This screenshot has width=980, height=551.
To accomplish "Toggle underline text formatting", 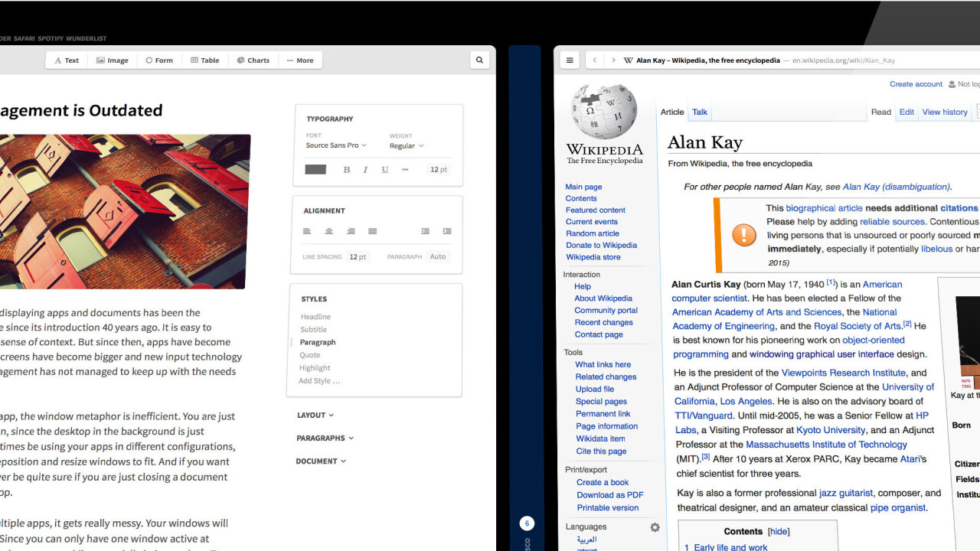I will coord(384,170).
